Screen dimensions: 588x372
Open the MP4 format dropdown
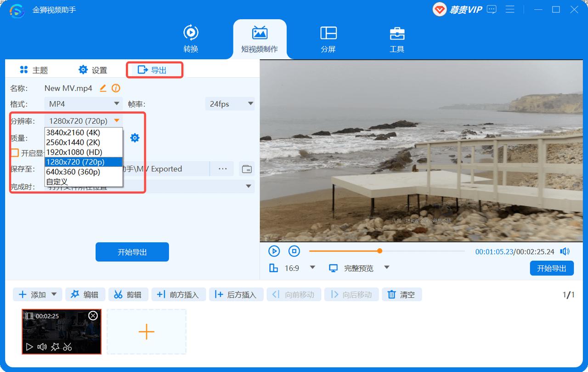coord(83,103)
